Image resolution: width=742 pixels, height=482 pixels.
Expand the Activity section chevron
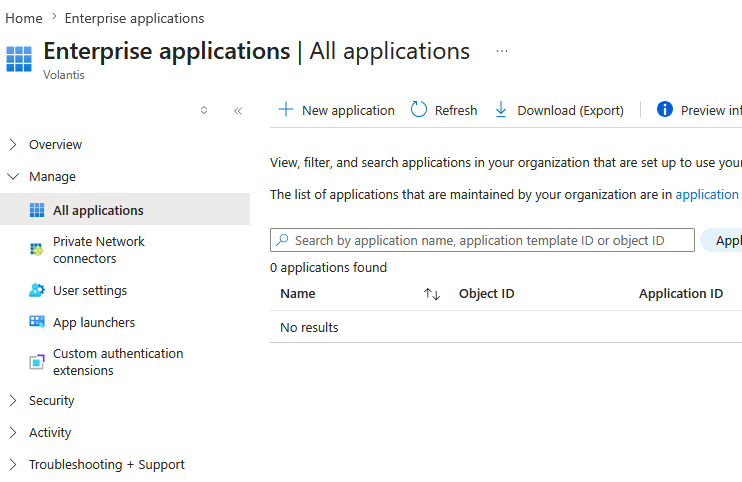click(13, 432)
